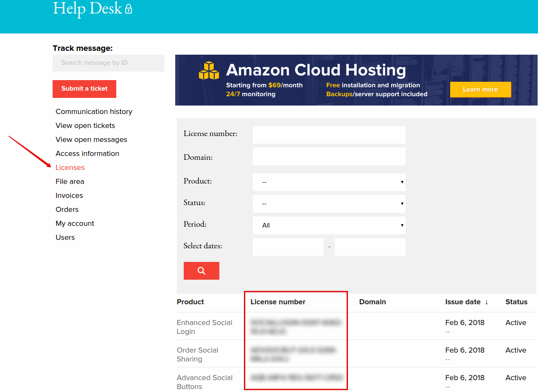538x392 pixels.
Task: Open Orders in the sidebar
Action: (x=67, y=209)
